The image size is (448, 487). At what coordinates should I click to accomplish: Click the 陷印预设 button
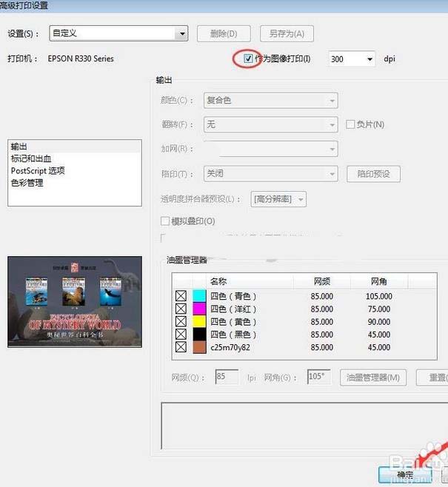[373, 174]
